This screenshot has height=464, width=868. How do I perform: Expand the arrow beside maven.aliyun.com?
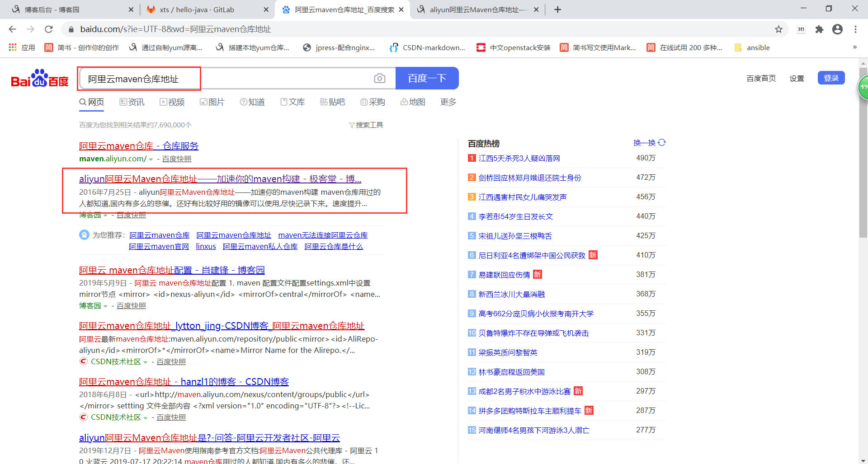click(x=151, y=159)
